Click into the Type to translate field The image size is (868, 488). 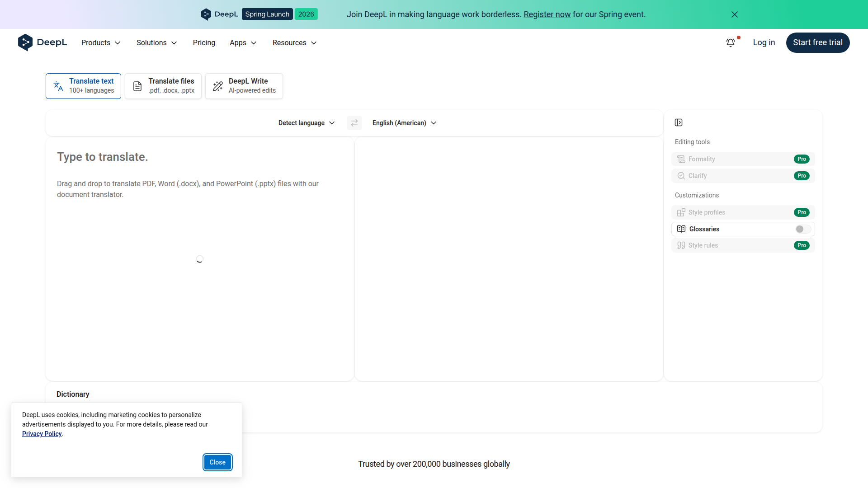[x=199, y=157]
